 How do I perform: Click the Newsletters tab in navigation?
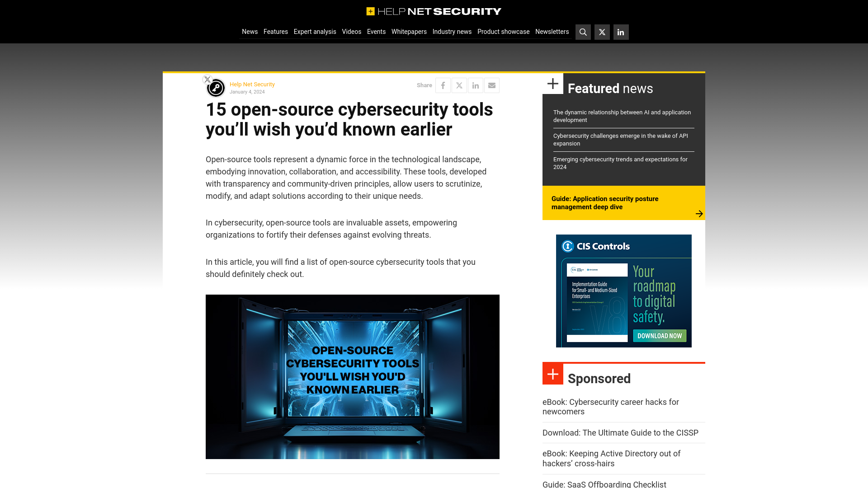[x=552, y=32]
